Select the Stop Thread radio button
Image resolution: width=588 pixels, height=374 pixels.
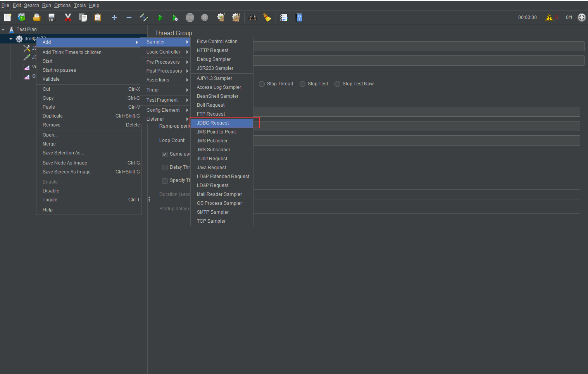262,84
